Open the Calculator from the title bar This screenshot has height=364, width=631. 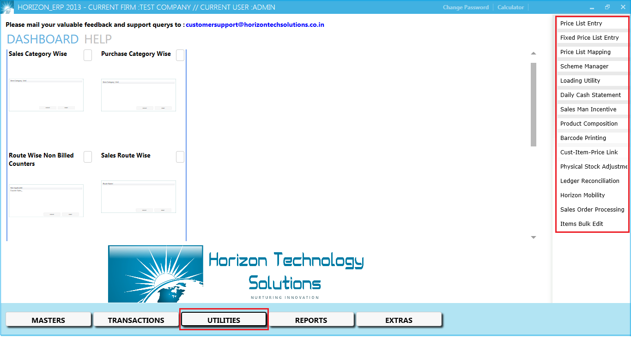tap(510, 7)
